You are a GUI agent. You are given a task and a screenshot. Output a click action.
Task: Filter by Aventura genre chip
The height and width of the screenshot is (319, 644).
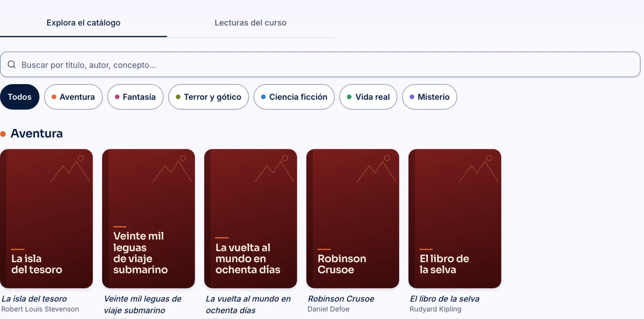point(73,97)
